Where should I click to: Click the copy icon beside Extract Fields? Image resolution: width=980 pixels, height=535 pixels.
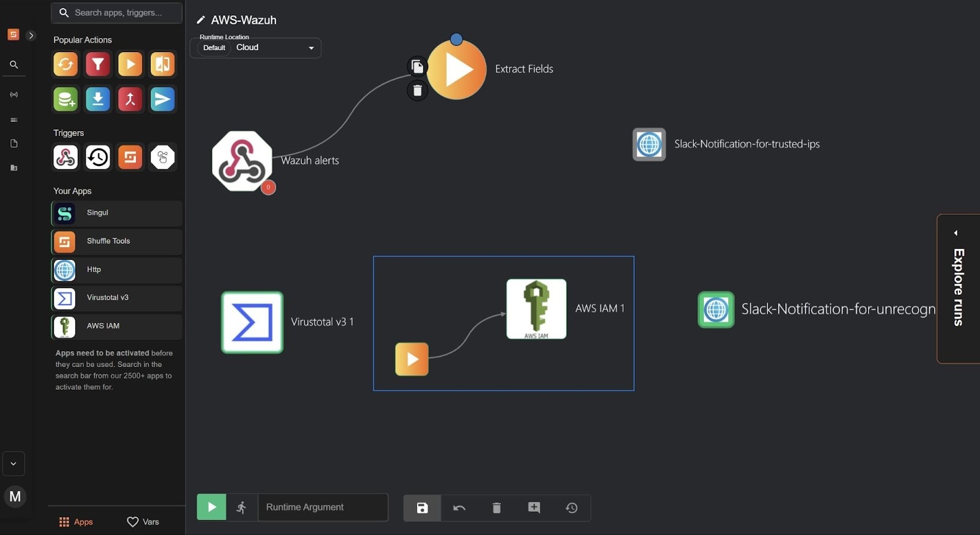(x=417, y=66)
